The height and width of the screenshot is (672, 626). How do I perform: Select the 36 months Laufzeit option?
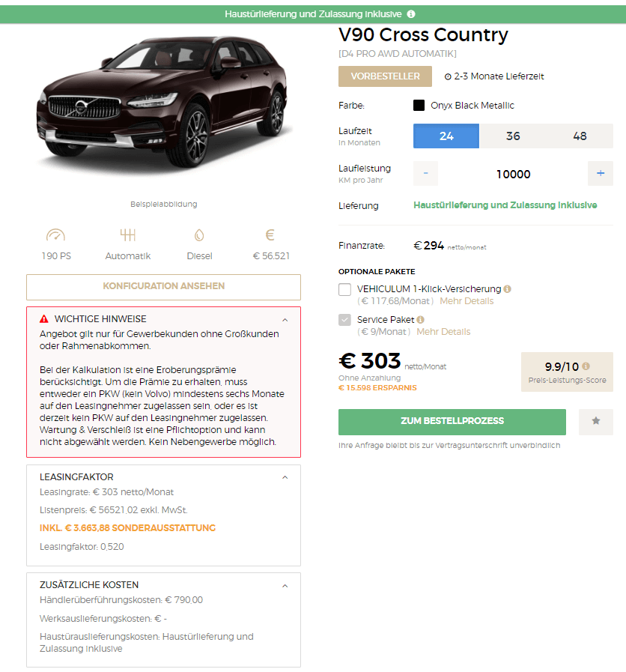pos(513,136)
